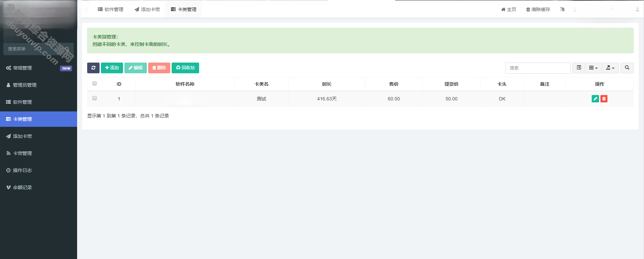
Task: Click the magnifier advanced search button
Action: coord(627,68)
